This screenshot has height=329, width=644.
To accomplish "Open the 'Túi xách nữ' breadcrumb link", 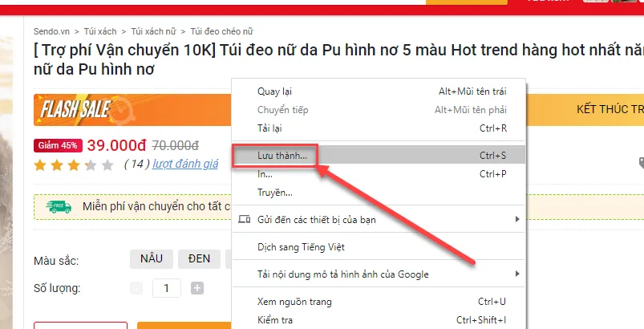I will pyautogui.click(x=153, y=31).
